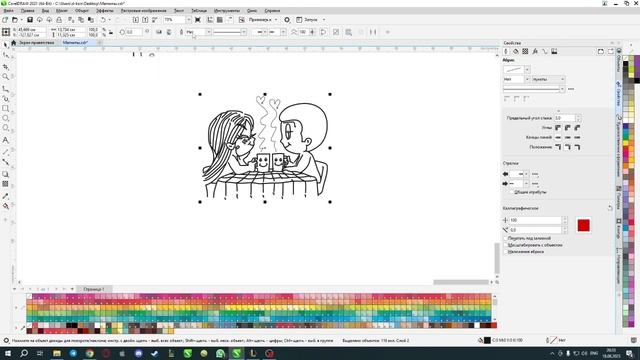Select the Rectangle tool
The height and width of the screenshot is (360, 640).
pos(6,109)
